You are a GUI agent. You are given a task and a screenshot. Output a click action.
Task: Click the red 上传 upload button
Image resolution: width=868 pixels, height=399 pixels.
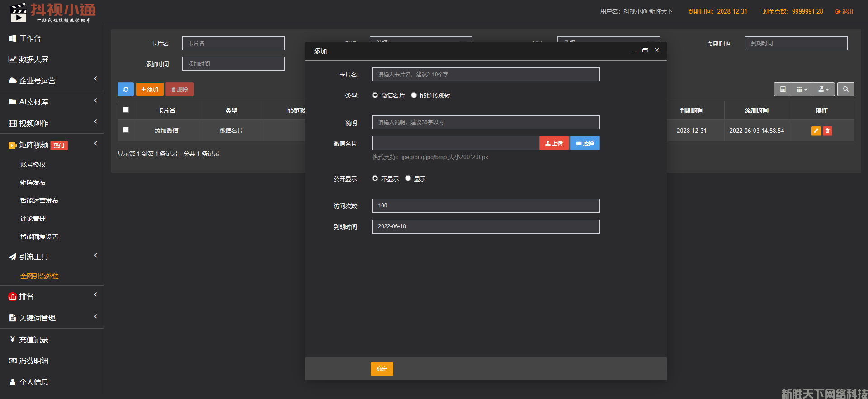coord(554,143)
